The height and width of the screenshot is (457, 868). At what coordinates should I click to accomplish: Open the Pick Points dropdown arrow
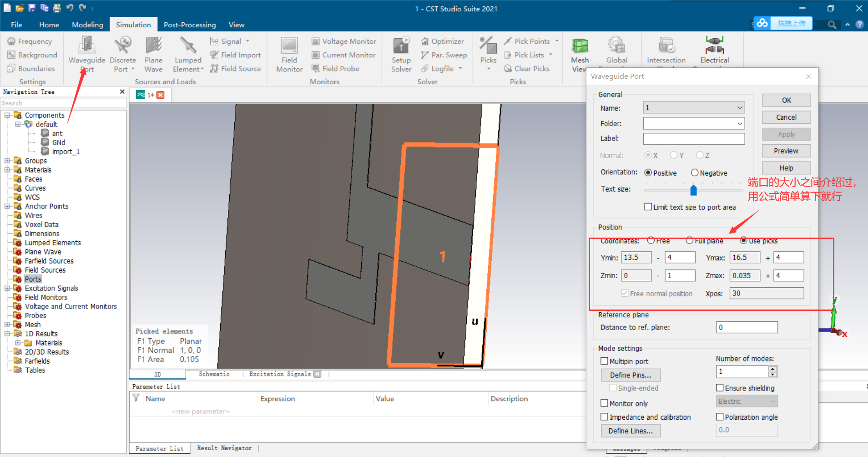pos(557,41)
